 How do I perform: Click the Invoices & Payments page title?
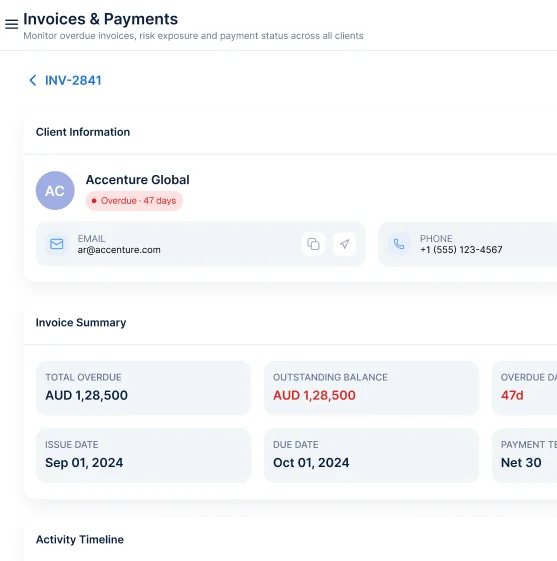click(x=101, y=19)
